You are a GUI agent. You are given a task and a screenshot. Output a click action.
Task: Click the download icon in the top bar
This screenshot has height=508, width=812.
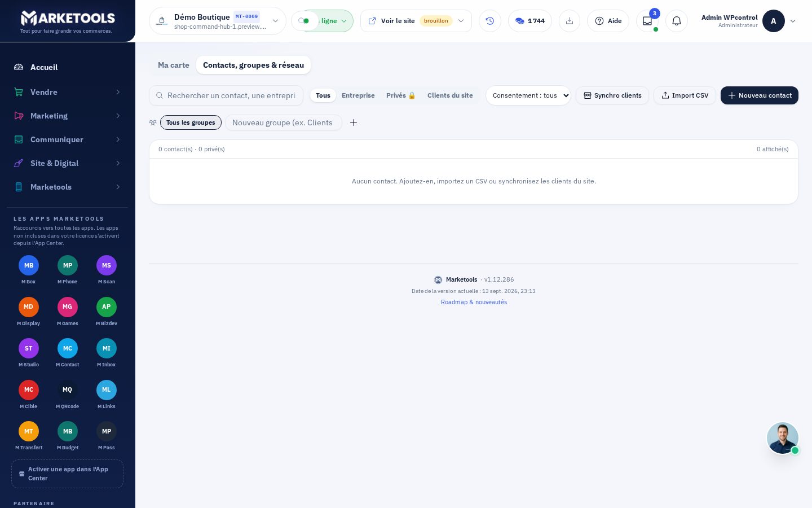(570, 21)
